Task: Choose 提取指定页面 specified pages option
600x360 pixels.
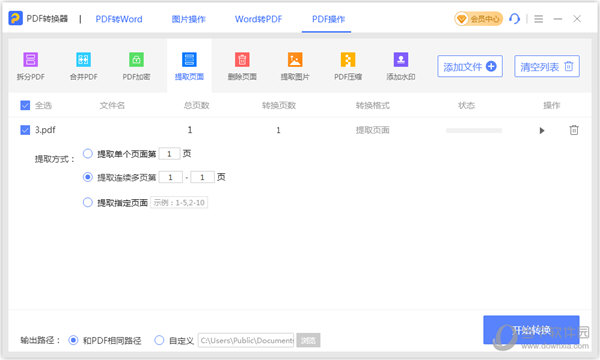Action: [x=88, y=202]
